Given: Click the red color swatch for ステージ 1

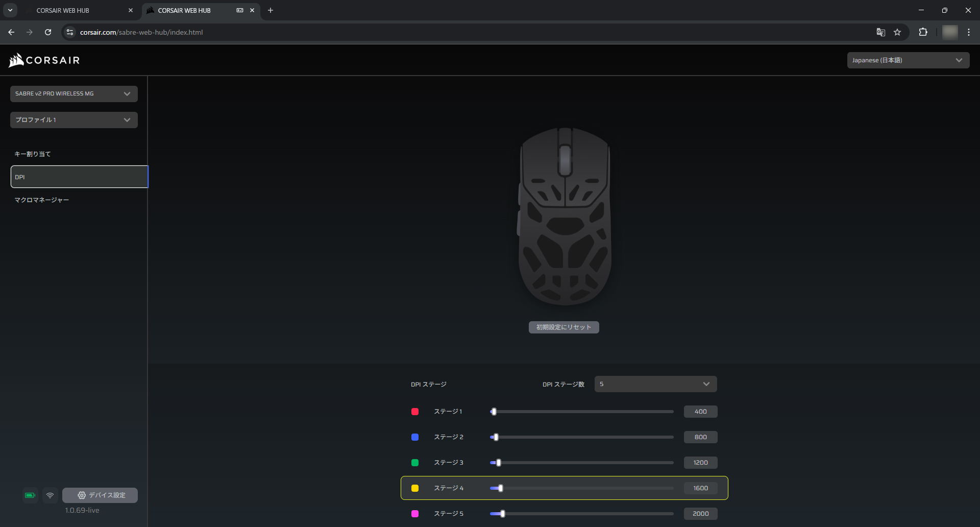Looking at the screenshot, I should tap(415, 412).
